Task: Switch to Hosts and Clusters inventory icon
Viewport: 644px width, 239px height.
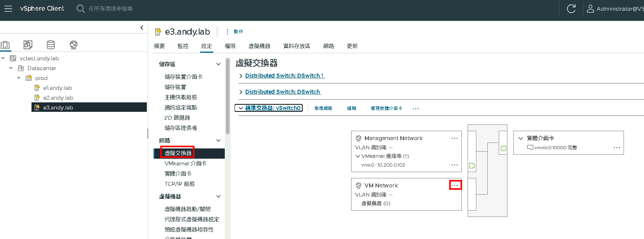Action: click(5, 45)
